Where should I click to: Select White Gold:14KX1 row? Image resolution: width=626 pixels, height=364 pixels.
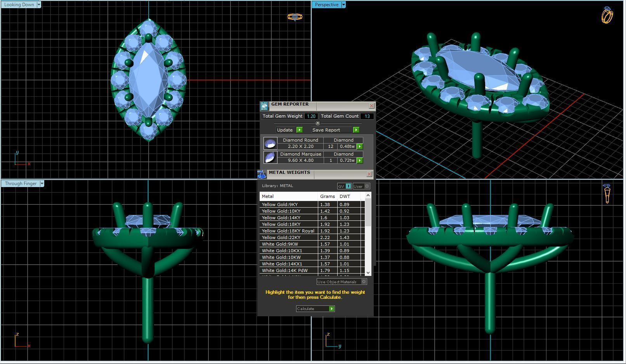[x=312, y=264]
